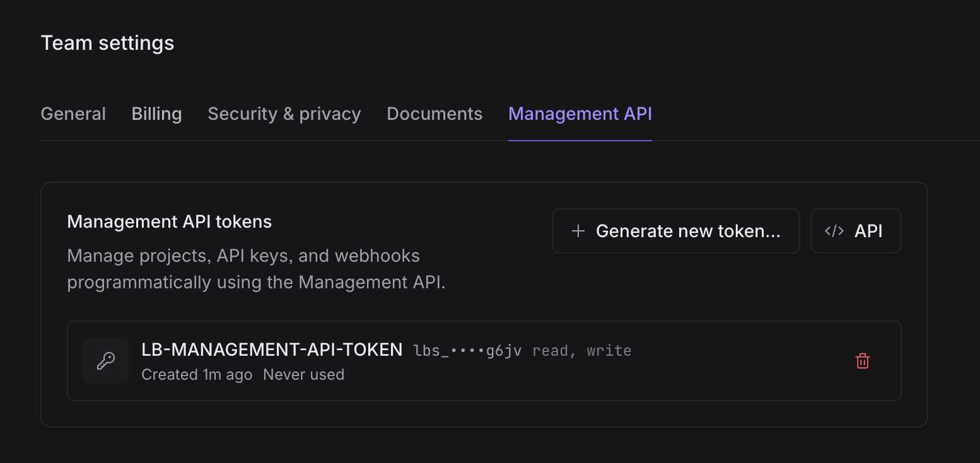Click the plus icon beside Generate new token
The image size is (980, 463).
(578, 231)
